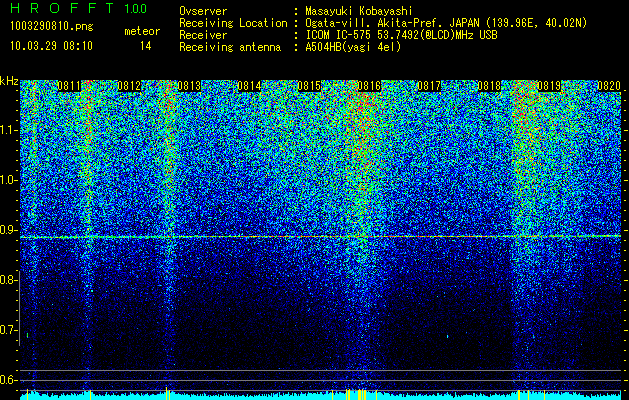Select the Ogata-vill. Akita-Pref. JAPAN location text
Image resolution: width=629 pixels, height=400 pixels.
(x=446, y=23)
